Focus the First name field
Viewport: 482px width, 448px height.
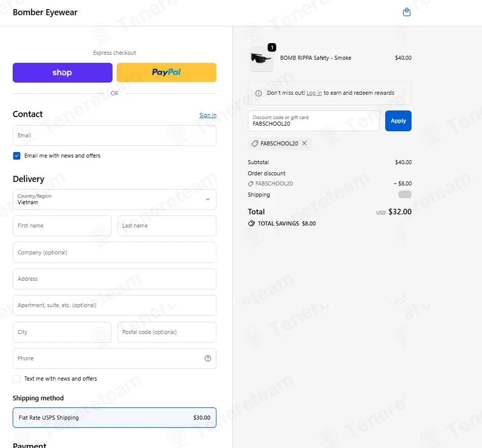click(62, 226)
